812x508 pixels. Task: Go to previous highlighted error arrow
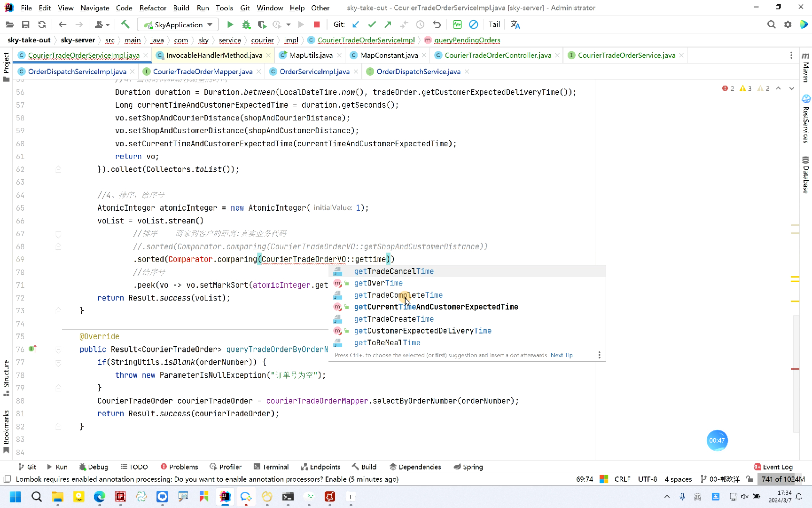click(779, 88)
